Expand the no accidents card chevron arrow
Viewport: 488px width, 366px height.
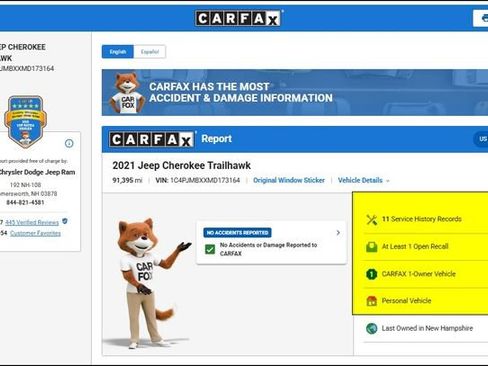pos(338,233)
